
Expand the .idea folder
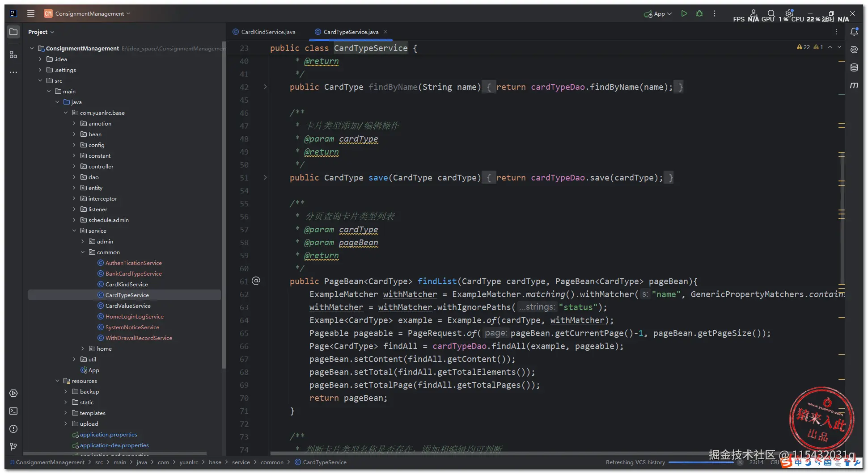[x=40, y=59]
